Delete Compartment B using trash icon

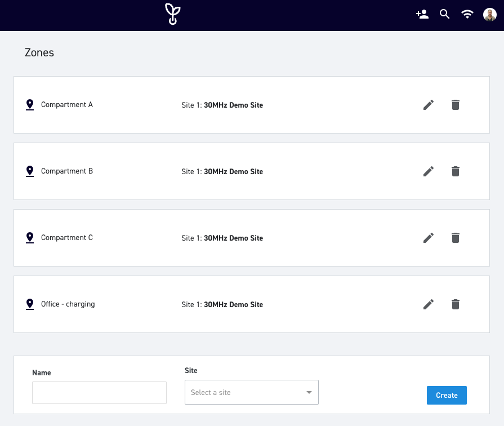click(x=456, y=171)
